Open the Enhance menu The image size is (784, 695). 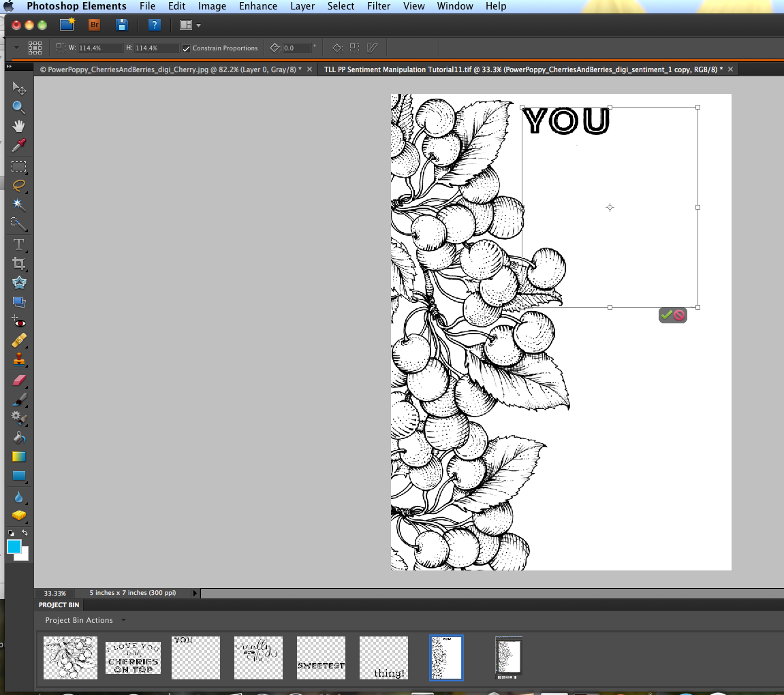tap(258, 6)
